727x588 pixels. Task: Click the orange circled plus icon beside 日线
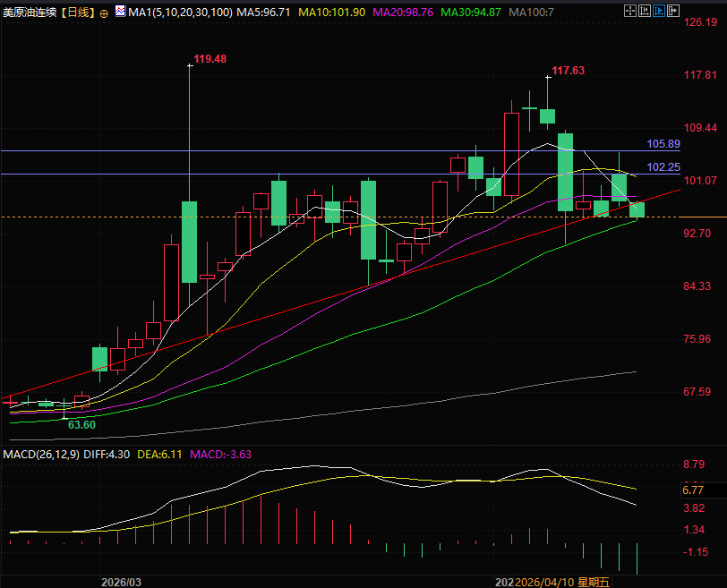[x=105, y=13]
